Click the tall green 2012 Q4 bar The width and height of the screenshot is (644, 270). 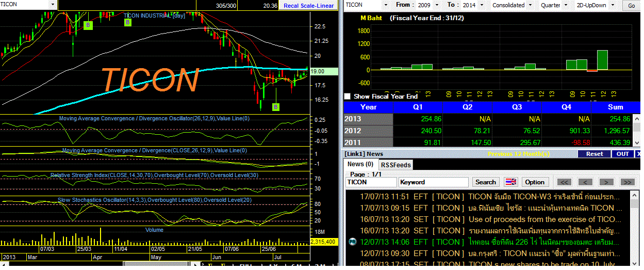602,60
